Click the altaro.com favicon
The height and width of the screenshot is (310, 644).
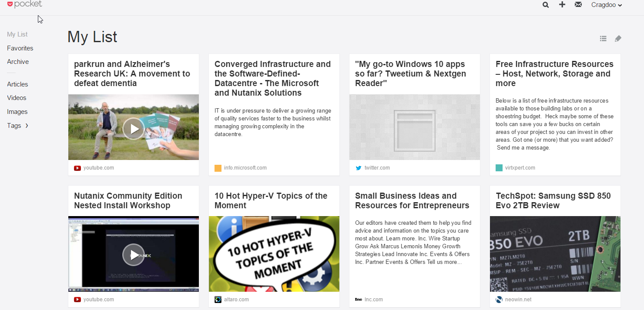pos(218,300)
